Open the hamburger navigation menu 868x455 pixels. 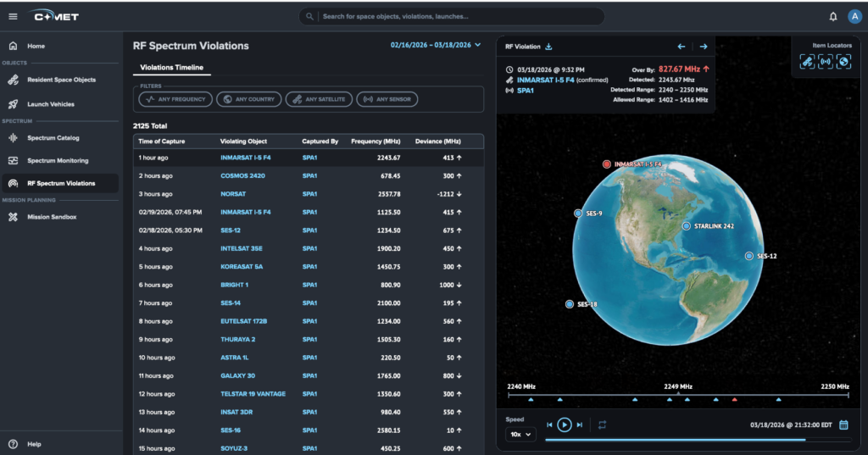pos(13,16)
